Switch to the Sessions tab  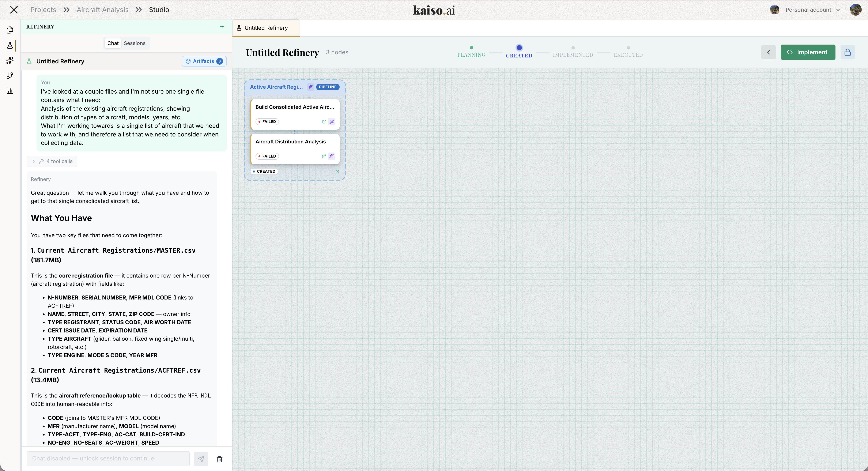tap(135, 43)
